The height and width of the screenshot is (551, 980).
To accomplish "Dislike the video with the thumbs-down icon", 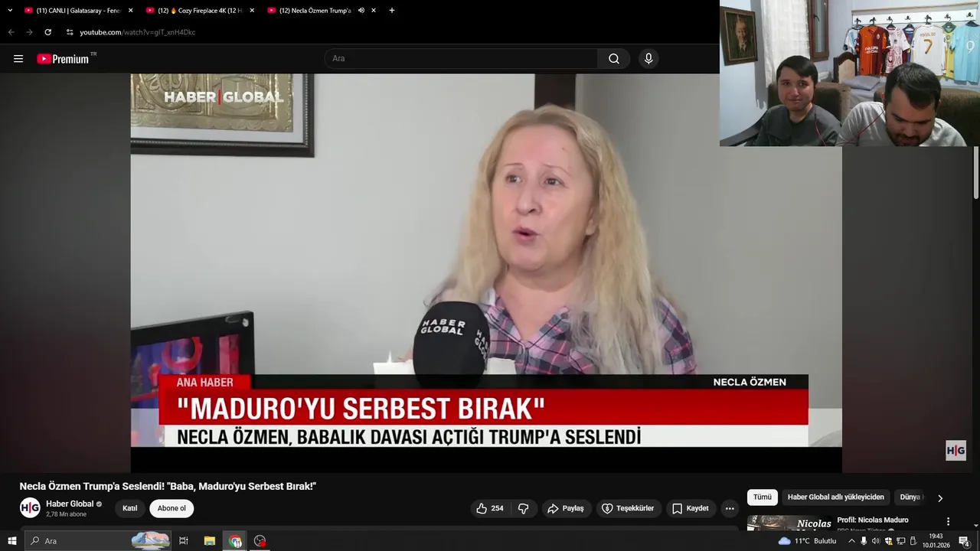I will click(x=524, y=508).
